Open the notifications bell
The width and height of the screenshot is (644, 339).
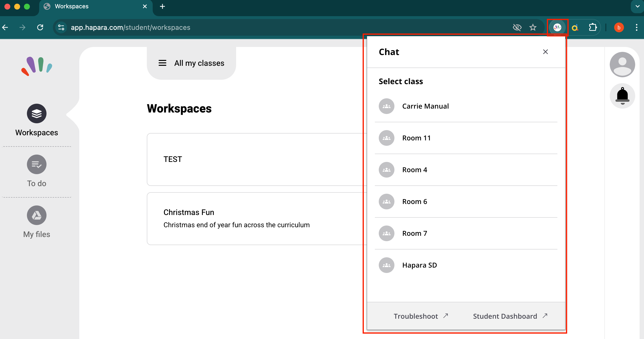coord(622,96)
